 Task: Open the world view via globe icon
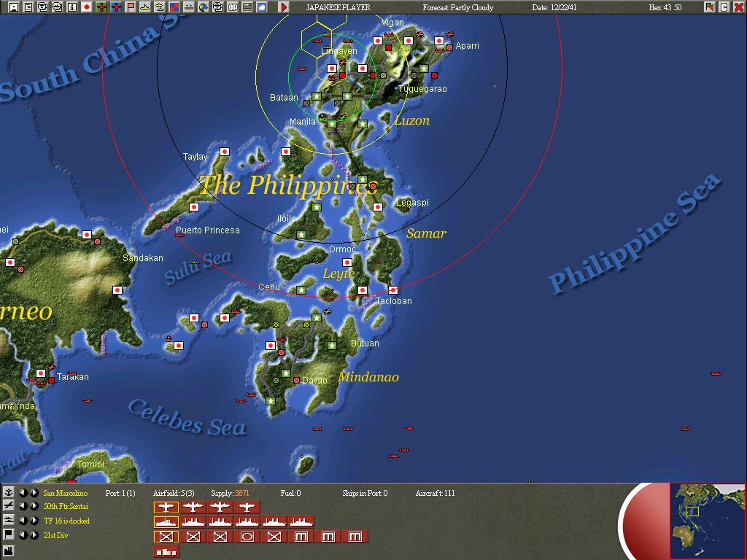point(203,7)
